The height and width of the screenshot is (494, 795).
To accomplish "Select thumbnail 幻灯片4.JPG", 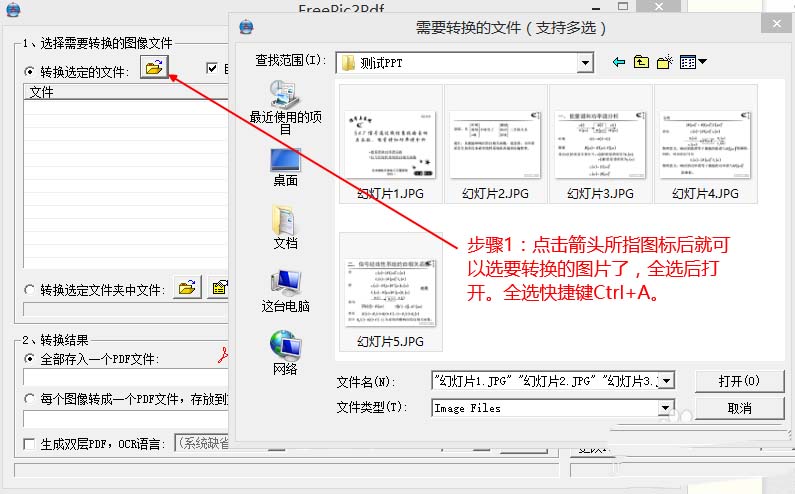I will coord(705,145).
